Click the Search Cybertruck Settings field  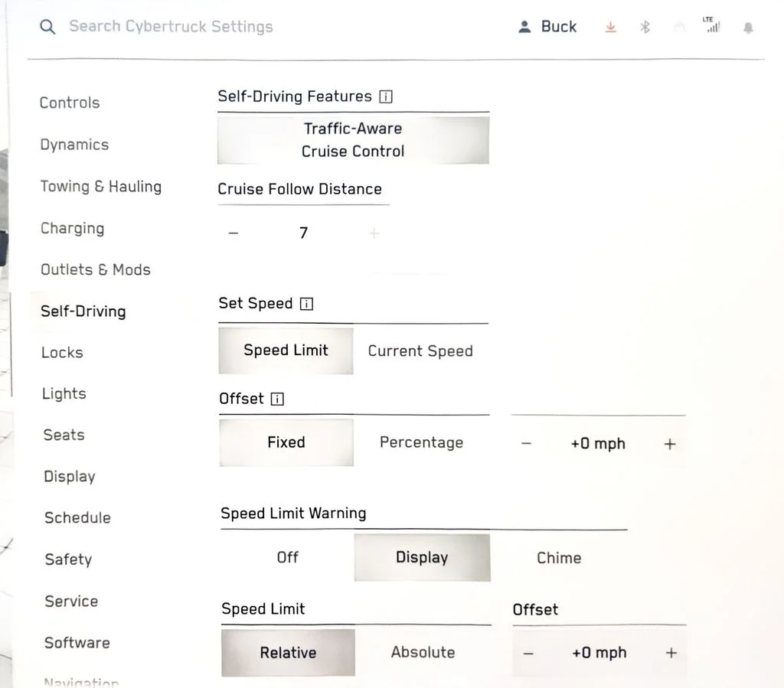[171, 27]
